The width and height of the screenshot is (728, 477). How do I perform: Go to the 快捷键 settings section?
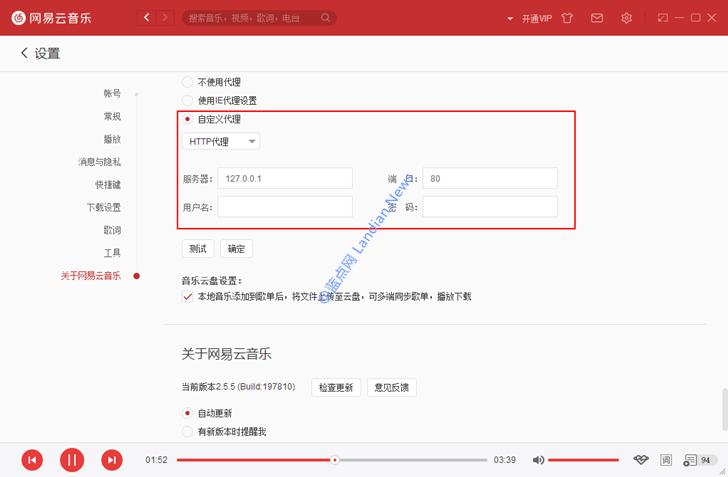(x=108, y=184)
